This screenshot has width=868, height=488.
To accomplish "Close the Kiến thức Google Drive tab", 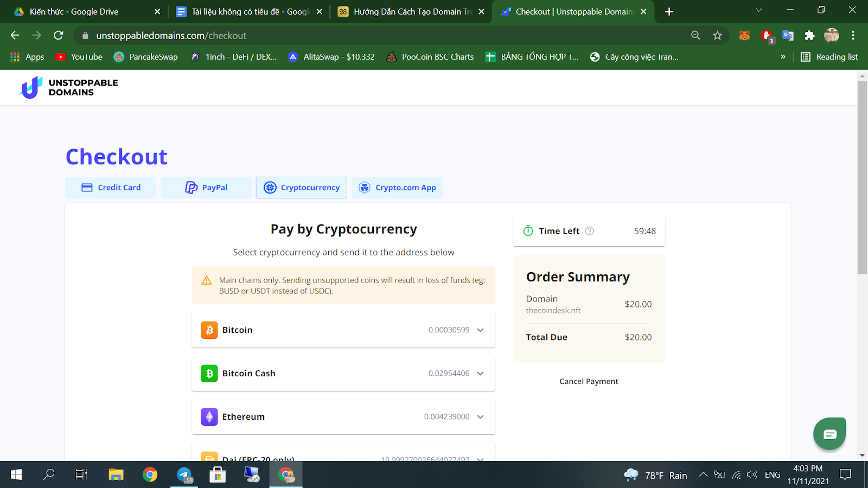I will tap(157, 11).
